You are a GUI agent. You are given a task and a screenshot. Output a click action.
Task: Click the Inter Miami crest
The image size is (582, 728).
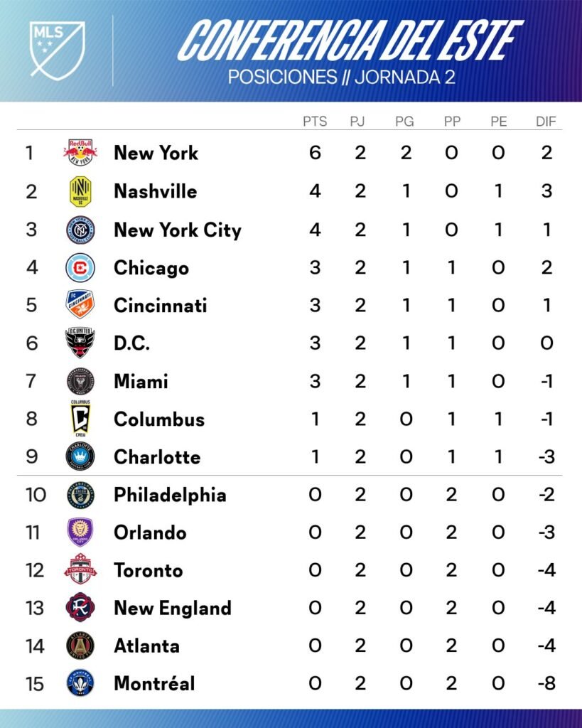click(x=80, y=381)
